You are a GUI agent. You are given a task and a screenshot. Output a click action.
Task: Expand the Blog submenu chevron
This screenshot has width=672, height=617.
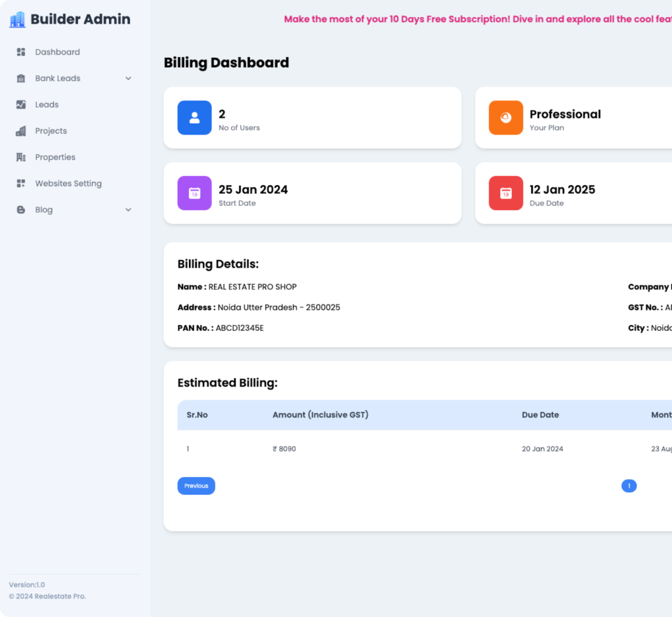[128, 209]
